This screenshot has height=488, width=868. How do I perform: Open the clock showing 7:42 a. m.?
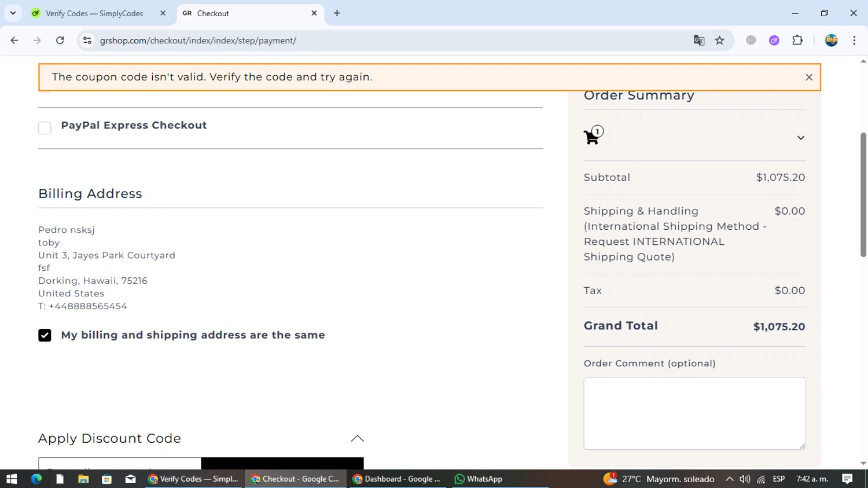[812, 479]
